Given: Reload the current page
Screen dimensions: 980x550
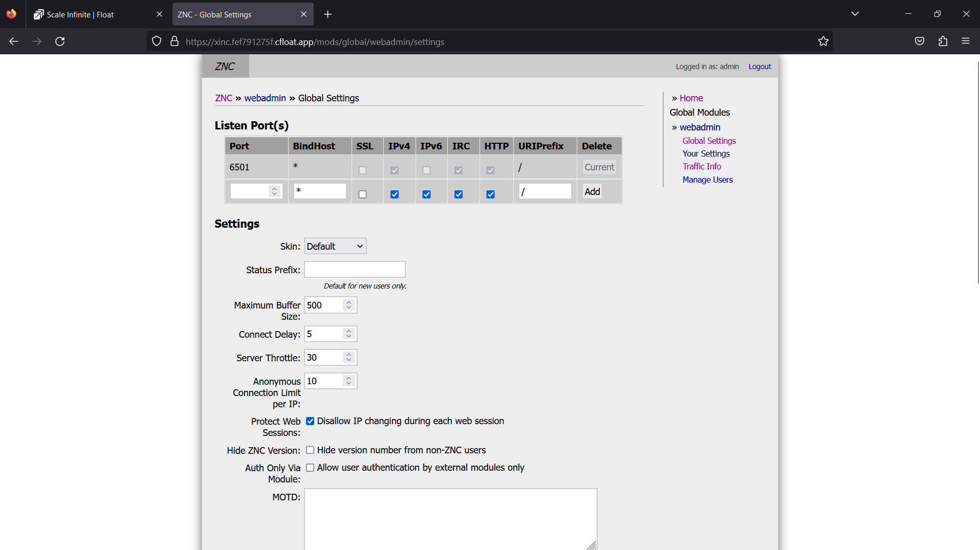Looking at the screenshot, I should coord(60,41).
